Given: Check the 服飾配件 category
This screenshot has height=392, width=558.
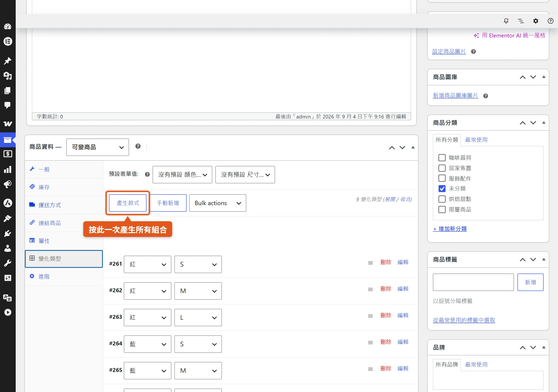Looking at the screenshot, I should (x=442, y=178).
